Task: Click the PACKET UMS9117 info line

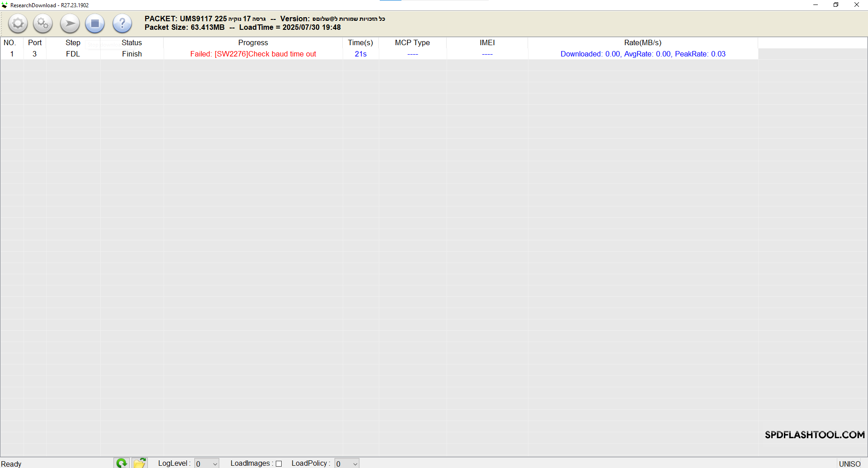Action: click(x=264, y=19)
